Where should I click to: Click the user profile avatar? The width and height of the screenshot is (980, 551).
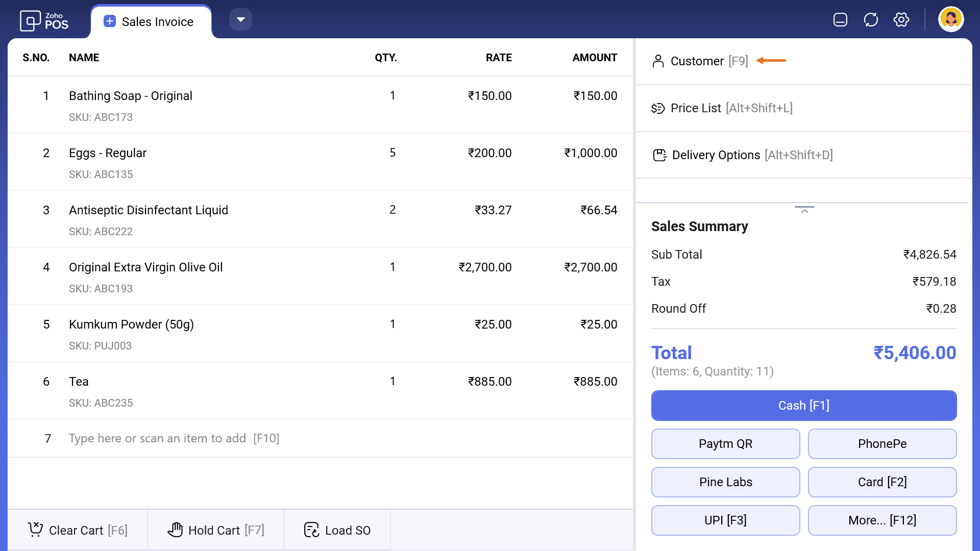(950, 19)
